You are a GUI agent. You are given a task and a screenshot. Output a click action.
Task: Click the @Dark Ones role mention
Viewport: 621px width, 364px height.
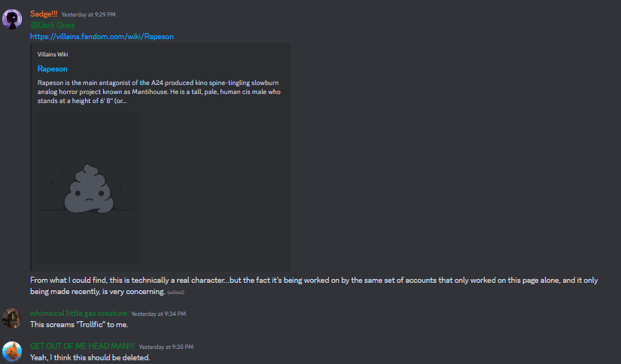click(52, 25)
